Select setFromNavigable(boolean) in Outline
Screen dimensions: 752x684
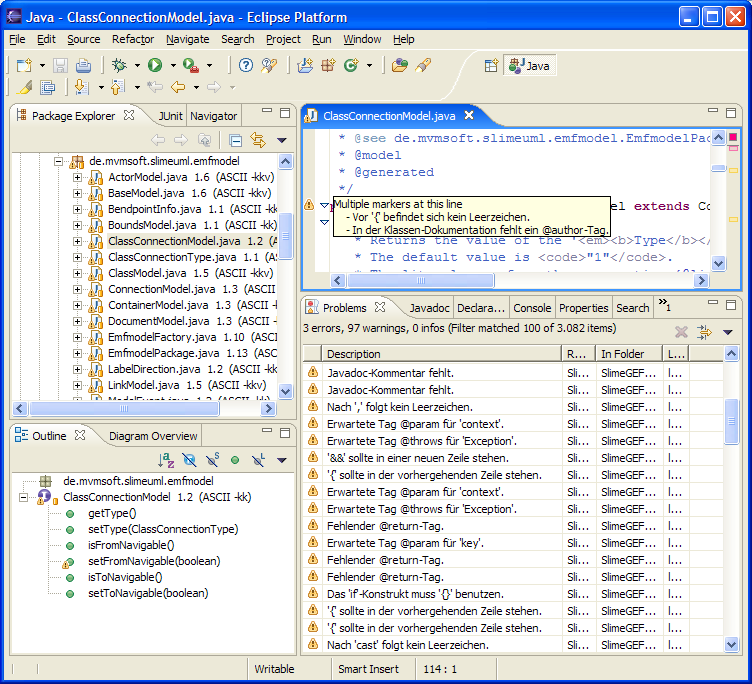pyautogui.click(x=154, y=561)
